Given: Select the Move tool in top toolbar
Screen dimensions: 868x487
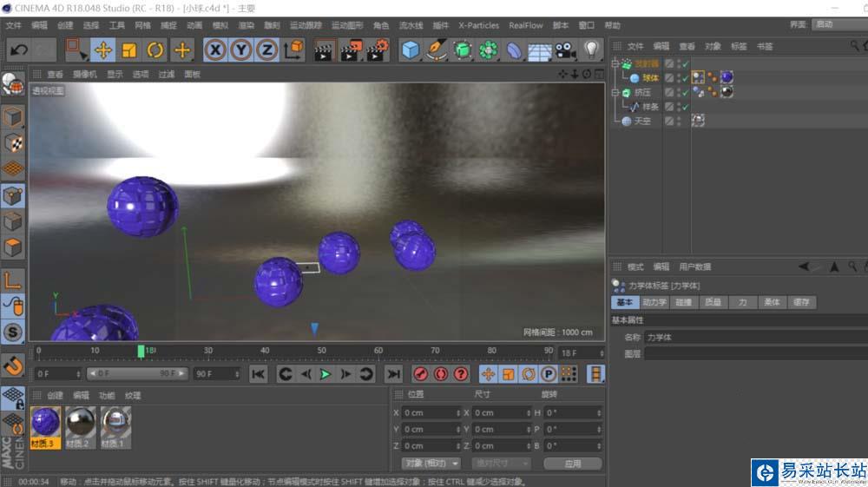Looking at the screenshot, I should pyautogui.click(x=102, y=50).
